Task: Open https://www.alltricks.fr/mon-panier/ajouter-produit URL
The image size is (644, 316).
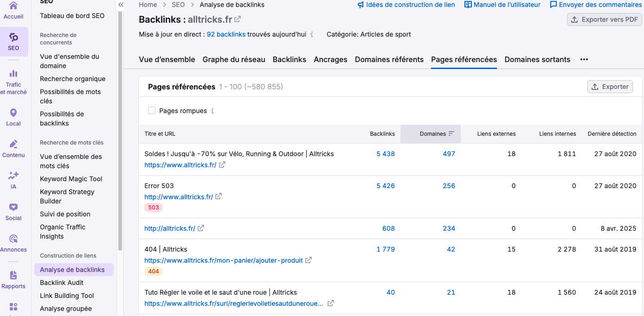Action: 224,260
